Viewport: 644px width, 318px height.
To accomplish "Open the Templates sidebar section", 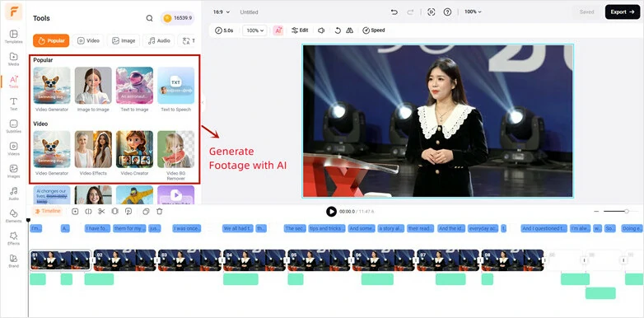I will [x=13, y=36].
